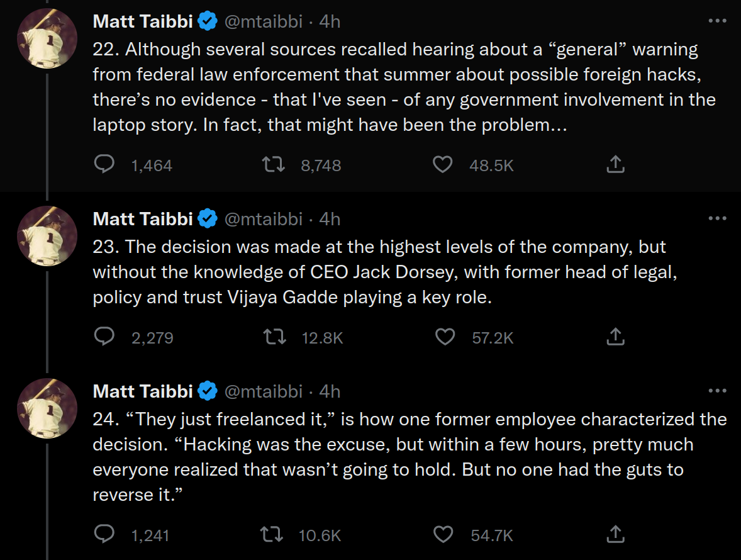The width and height of the screenshot is (741, 560).
Task: Like tweet 23 with 57.2K likes
Action: (445, 337)
